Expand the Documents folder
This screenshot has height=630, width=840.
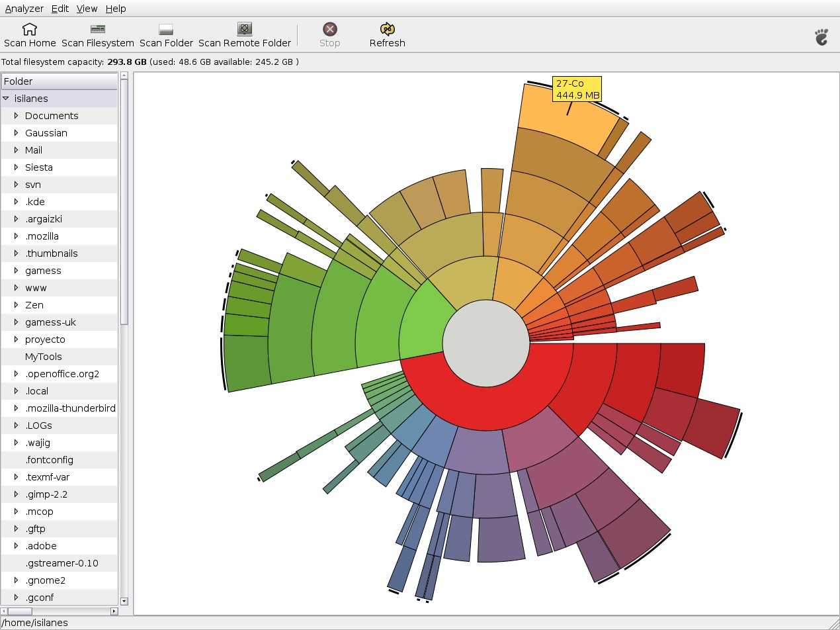pos(17,116)
